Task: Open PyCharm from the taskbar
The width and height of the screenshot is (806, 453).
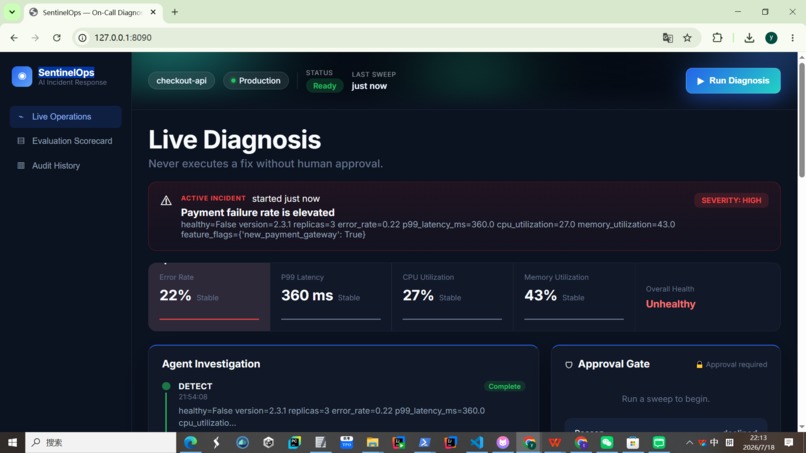Action: click(295, 442)
